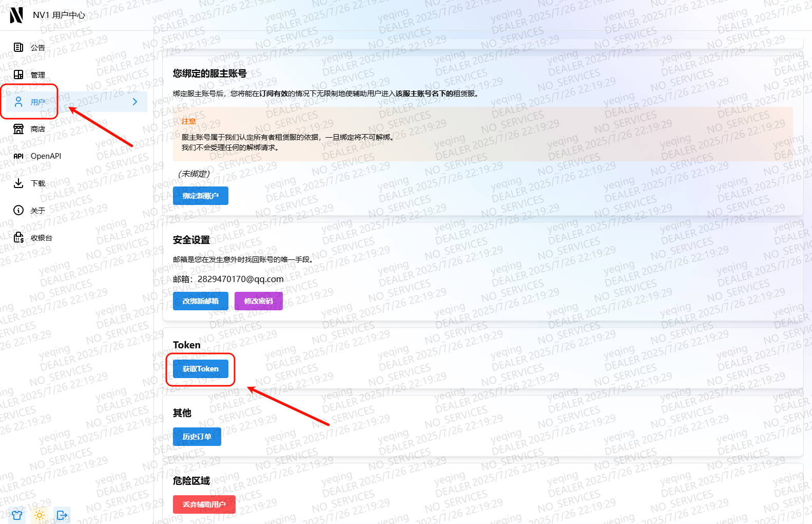The image size is (812, 524).
Task: Open the 商店 store icon
Action: (18, 129)
